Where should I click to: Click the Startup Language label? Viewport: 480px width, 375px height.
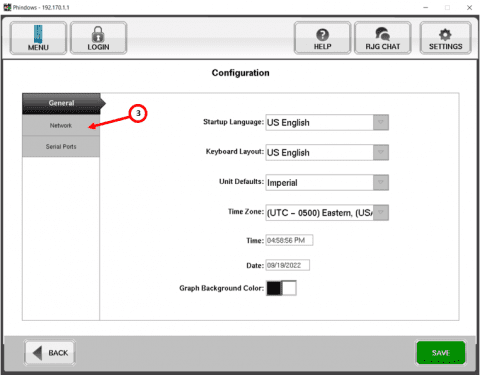tap(233, 122)
